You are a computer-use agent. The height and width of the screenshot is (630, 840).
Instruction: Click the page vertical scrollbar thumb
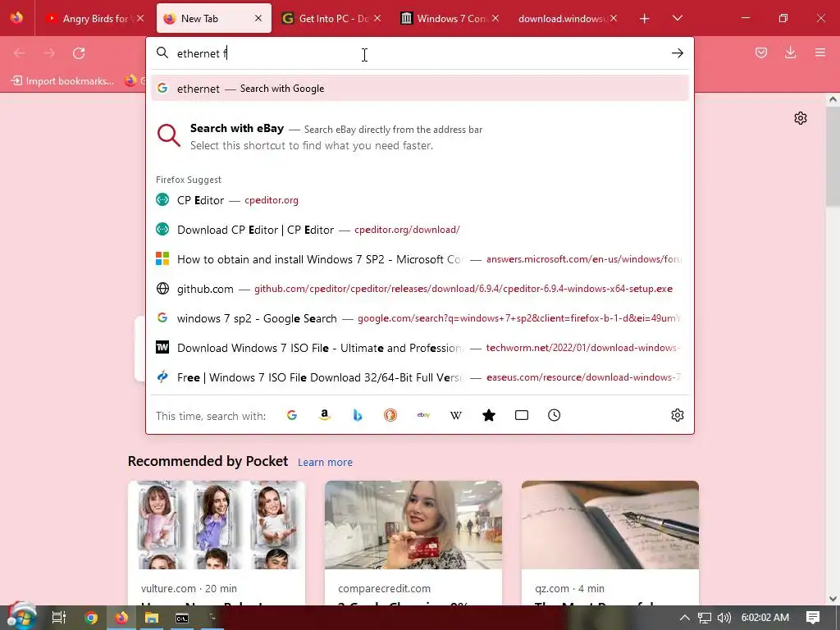833,157
